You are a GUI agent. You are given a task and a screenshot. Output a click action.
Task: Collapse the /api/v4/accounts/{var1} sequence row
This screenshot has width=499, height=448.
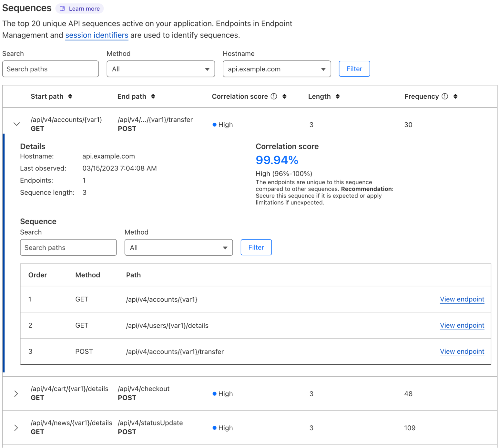pos(16,124)
